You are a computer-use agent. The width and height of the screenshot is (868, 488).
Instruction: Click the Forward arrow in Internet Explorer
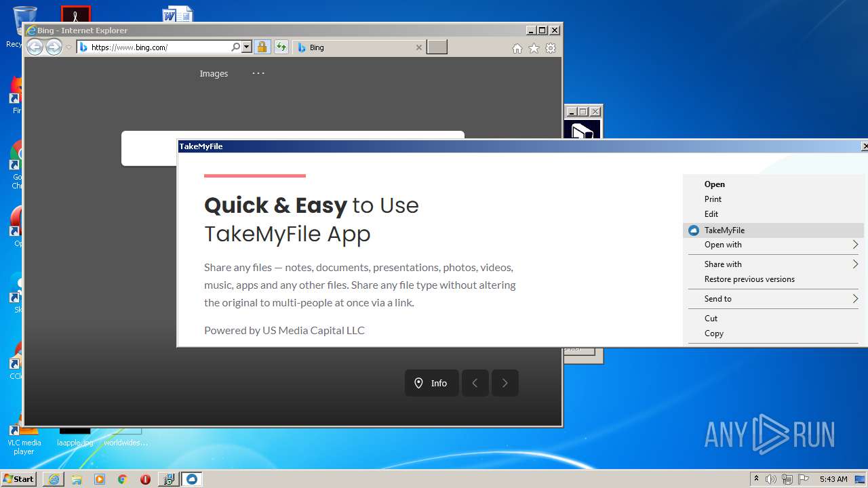coord(54,47)
